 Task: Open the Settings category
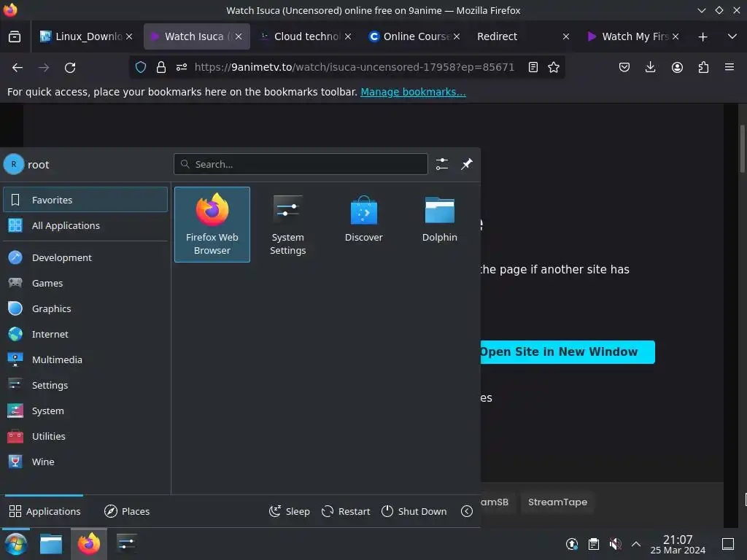click(x=85, y=385)
